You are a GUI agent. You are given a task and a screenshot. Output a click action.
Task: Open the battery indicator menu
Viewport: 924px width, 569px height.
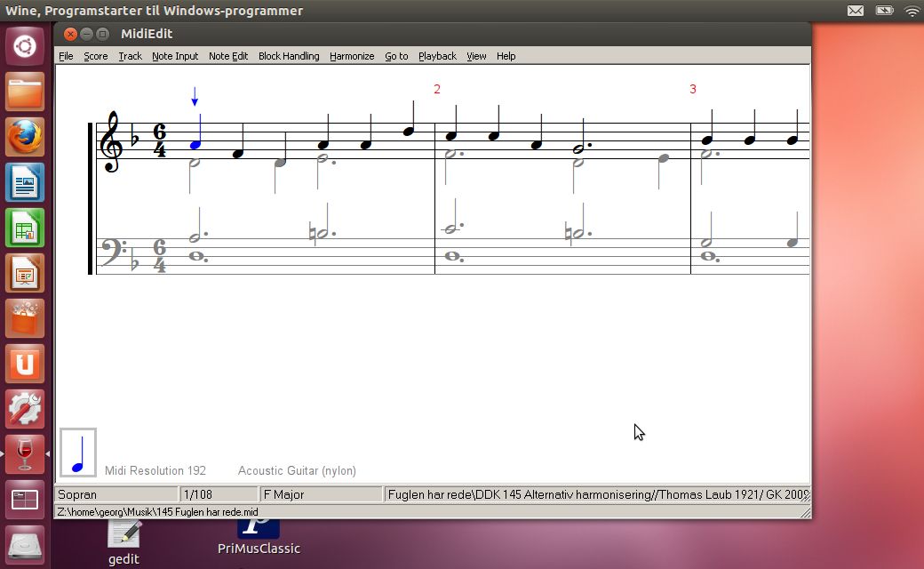pos(885,11)
